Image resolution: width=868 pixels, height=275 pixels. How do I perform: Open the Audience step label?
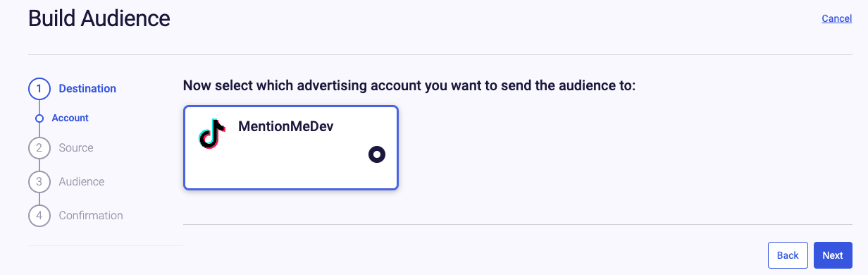click(82, 182)
